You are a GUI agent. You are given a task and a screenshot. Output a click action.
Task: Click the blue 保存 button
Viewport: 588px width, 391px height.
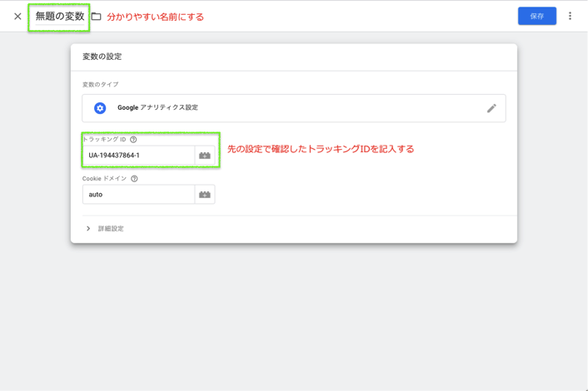[x=537, y=16]
